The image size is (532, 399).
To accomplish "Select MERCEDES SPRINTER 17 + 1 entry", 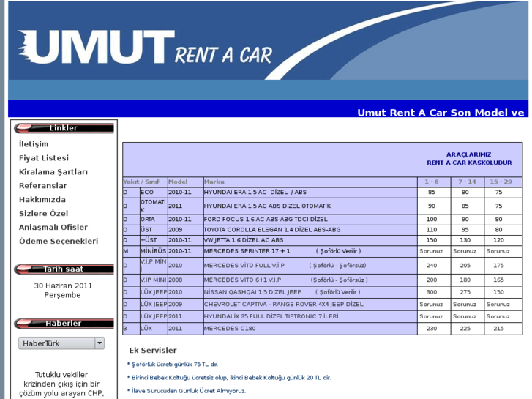I will pos(322,251).
